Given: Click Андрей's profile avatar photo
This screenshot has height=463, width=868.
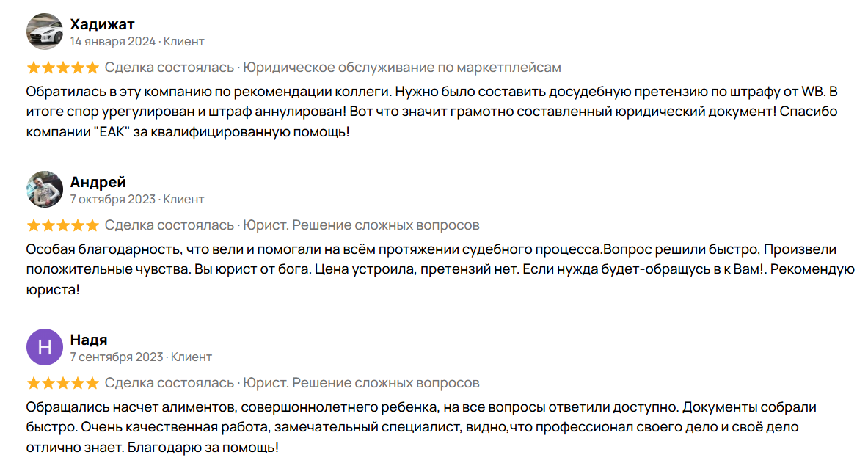Looking at the screenshot, I should (44, 189).
